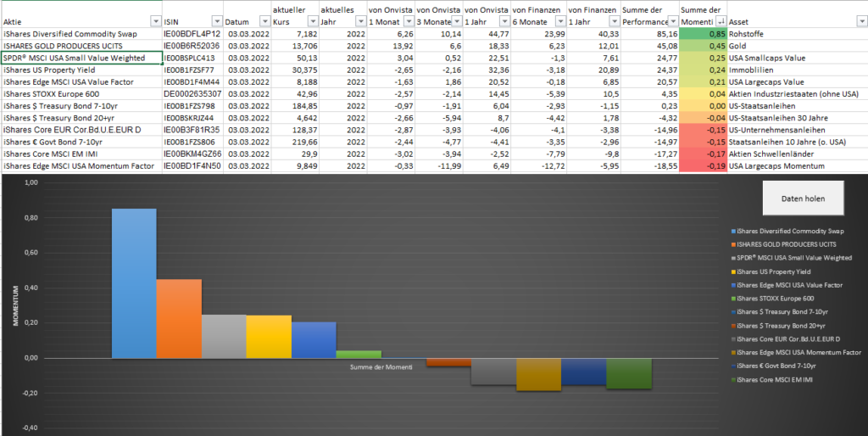Open the Summe der Performance filter dropdown
The width and height of the screenshot is (868, 436).
[x=672, y=22]
